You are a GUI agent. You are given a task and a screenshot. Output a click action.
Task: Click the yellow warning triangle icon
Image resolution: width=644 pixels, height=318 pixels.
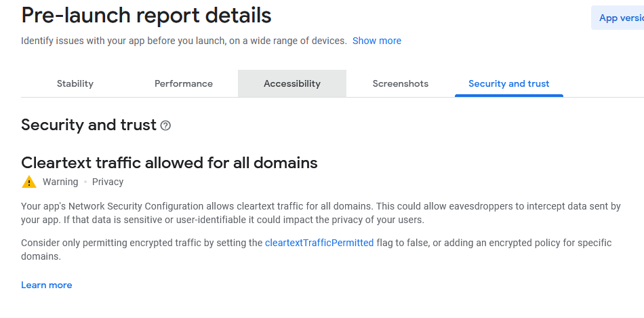point(28,182)
